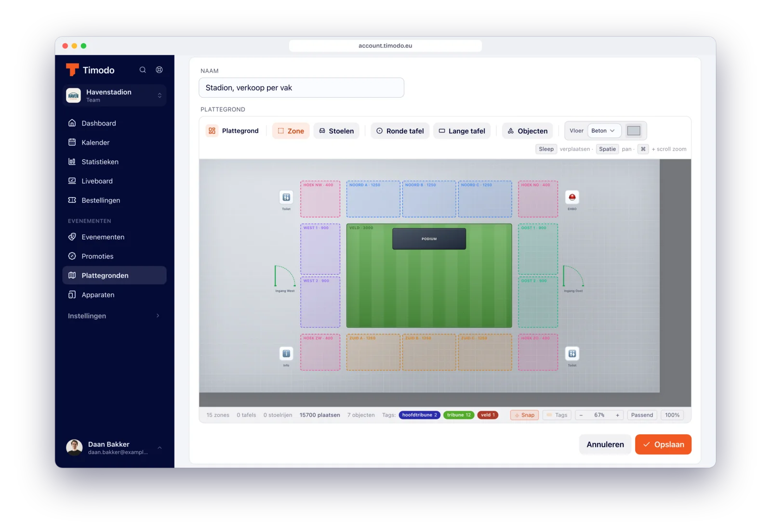Screen dimensions: 771x532
Task: Select the Info object icon
Action: (286, 354)
